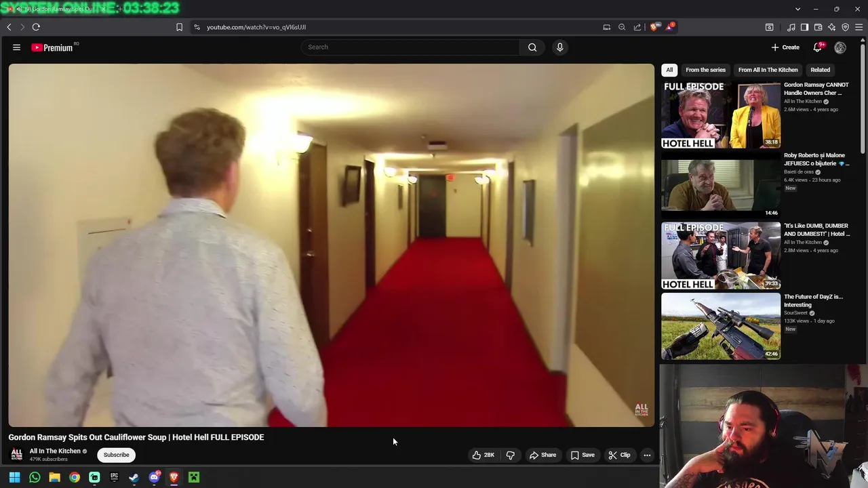Open the music note playlist icon
This screenshot has width=868, height=488.
tap(791, 27)
